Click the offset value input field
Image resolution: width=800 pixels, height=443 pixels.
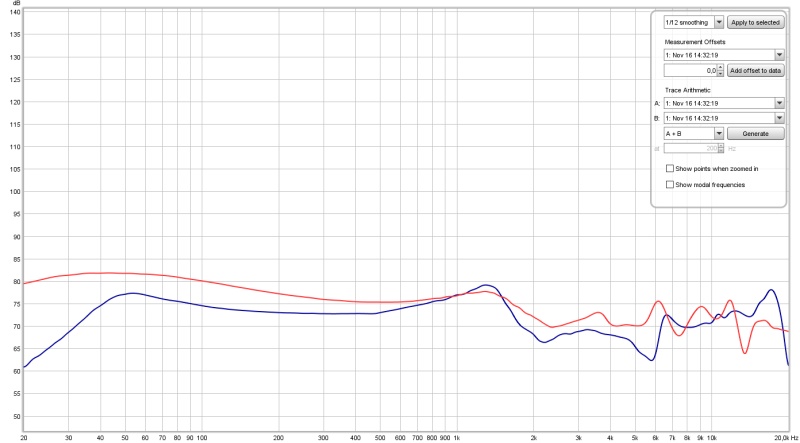pyautogui.click(x=689, y=70)
